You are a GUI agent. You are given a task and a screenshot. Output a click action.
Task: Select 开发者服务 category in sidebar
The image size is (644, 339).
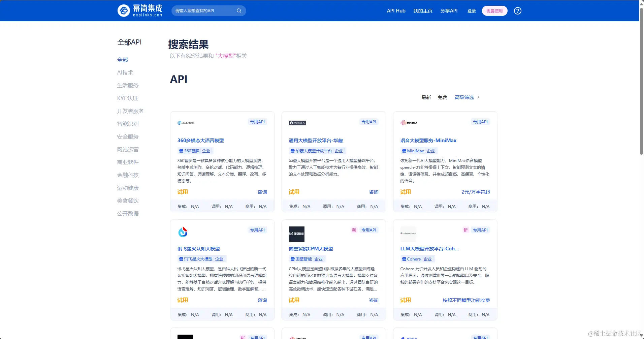tap(130, 111)
